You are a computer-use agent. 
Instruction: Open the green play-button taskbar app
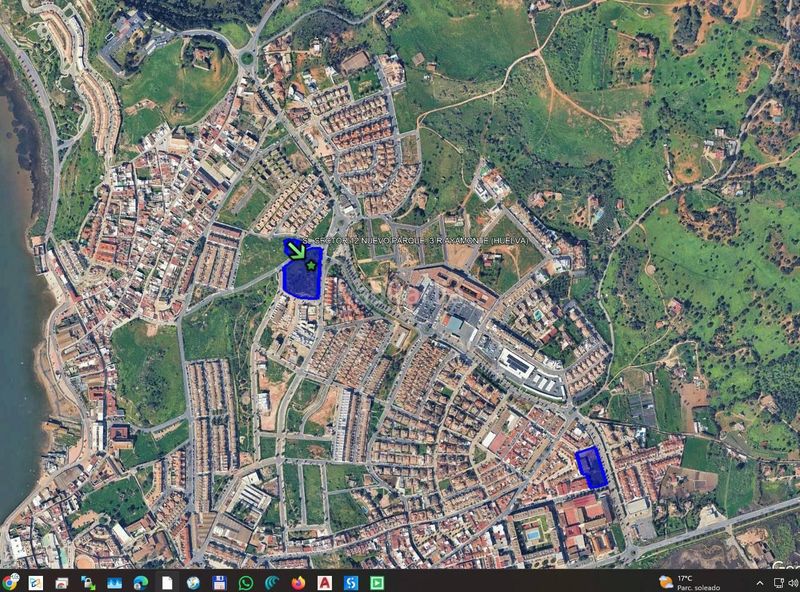377,582
